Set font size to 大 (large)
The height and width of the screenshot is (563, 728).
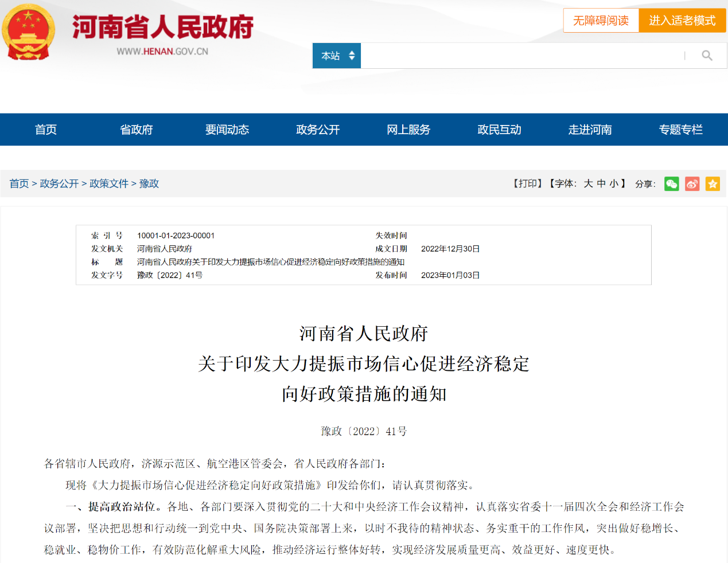588,183
